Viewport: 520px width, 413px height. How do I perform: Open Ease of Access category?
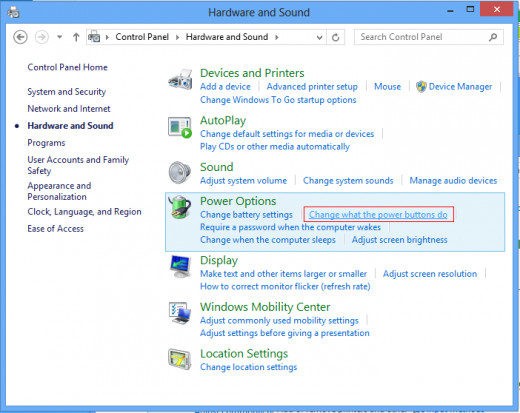55,229
